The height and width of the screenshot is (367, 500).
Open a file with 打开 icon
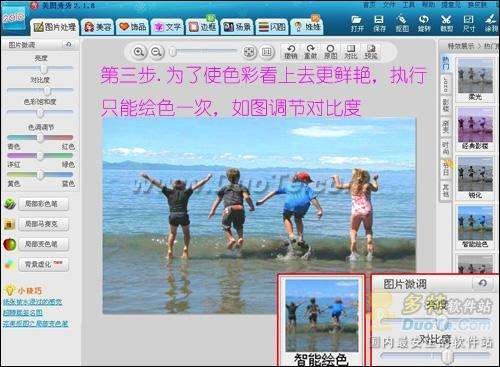pyautogui.click(x=357, y=23)
